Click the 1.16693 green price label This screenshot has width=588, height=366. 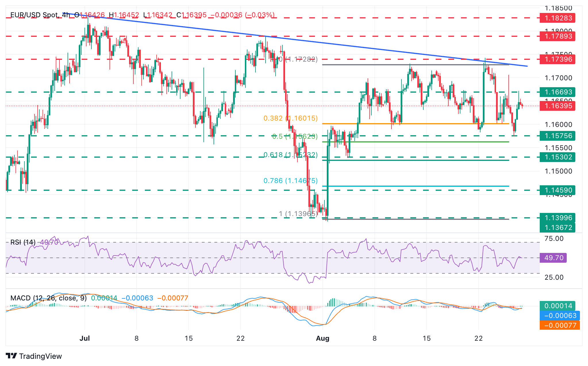(x=558, y=92)
